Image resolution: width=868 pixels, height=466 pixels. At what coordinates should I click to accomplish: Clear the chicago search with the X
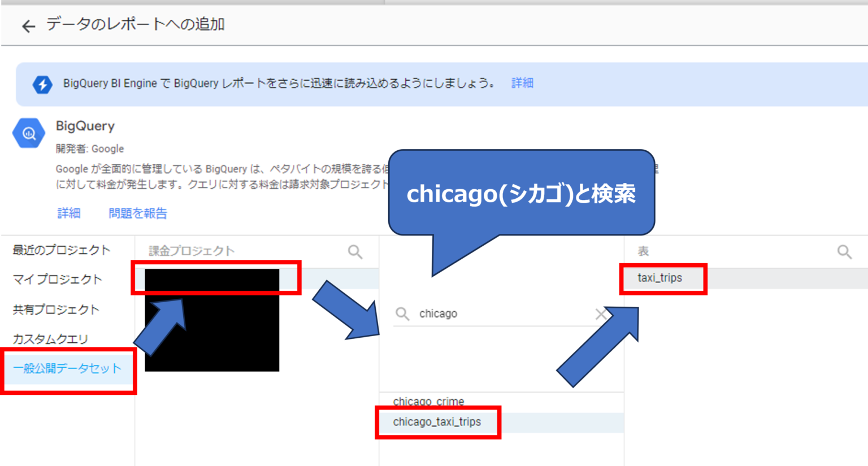601,314
